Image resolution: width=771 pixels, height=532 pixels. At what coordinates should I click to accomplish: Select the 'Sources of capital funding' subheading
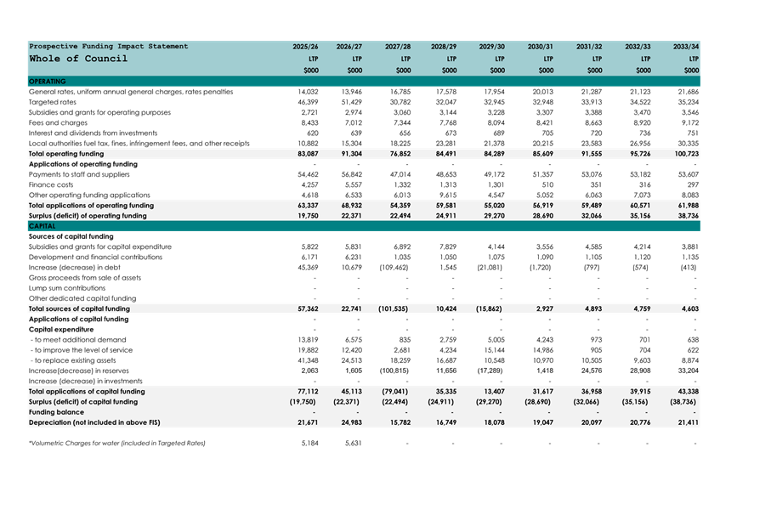[x=71, y=236]
